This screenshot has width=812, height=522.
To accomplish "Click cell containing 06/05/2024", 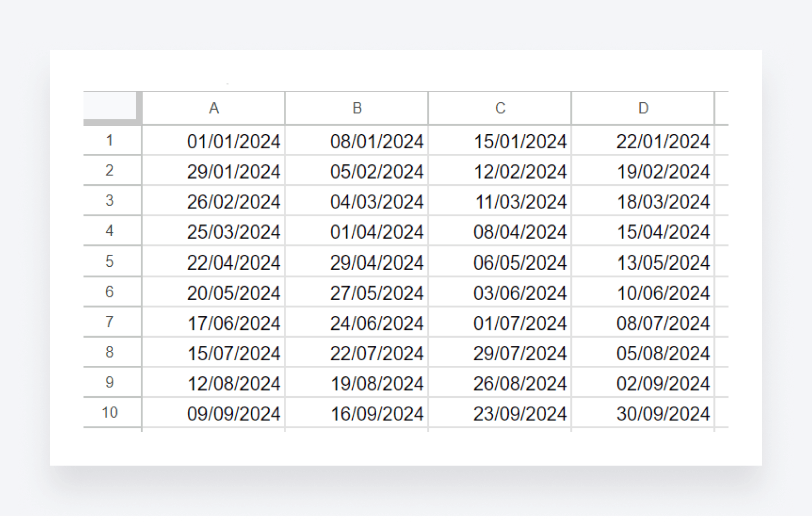I will (x=500, y=261).
